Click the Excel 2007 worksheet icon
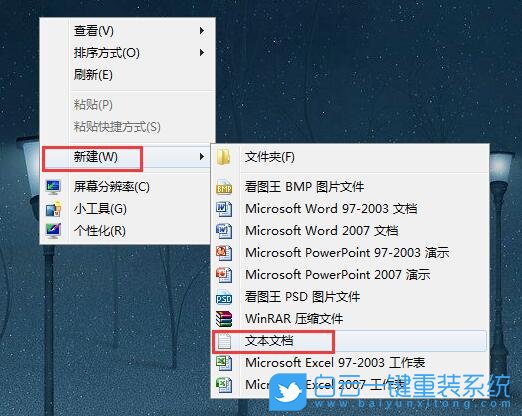The image size is (522, 416). [x=224, y=385]
